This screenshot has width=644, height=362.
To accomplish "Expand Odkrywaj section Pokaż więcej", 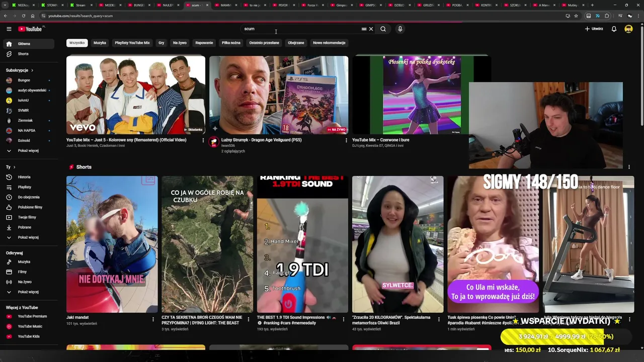I will coord(28,292).
